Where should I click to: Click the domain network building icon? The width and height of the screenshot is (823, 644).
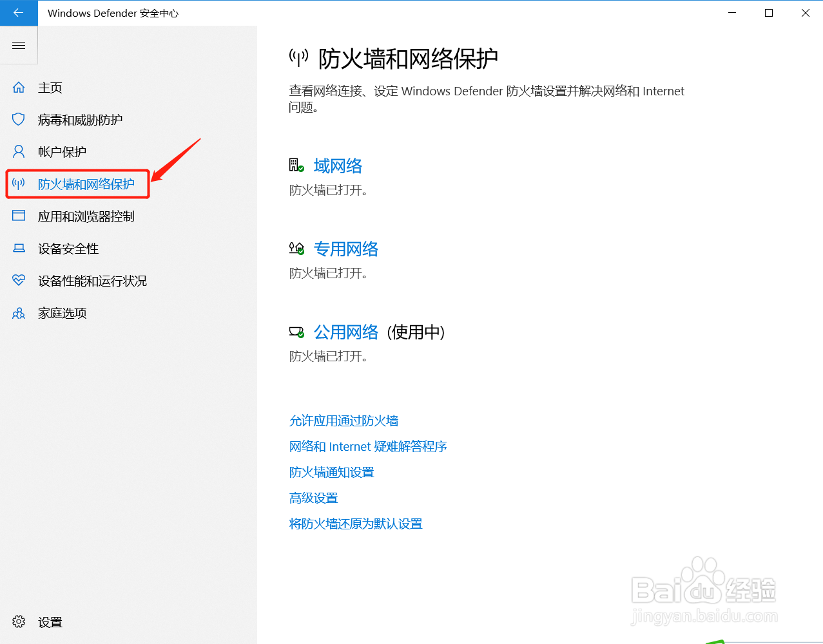296,166
